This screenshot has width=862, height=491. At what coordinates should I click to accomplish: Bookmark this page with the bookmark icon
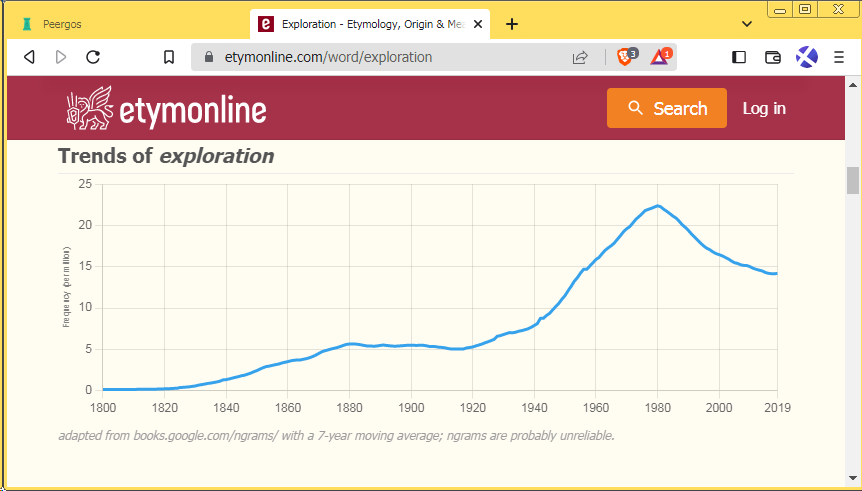169,57
